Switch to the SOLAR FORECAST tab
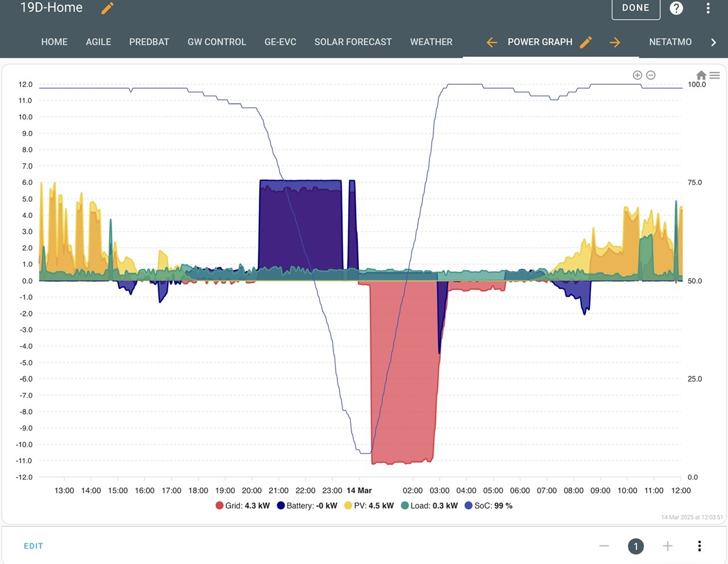728x564 pixels. (x=353, y=42)
